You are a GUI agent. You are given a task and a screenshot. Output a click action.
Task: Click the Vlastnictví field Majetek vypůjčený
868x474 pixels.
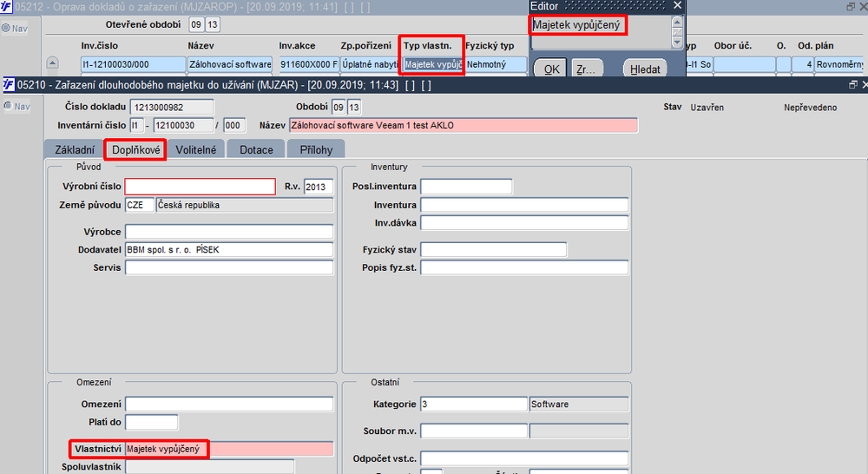[229, 449]
